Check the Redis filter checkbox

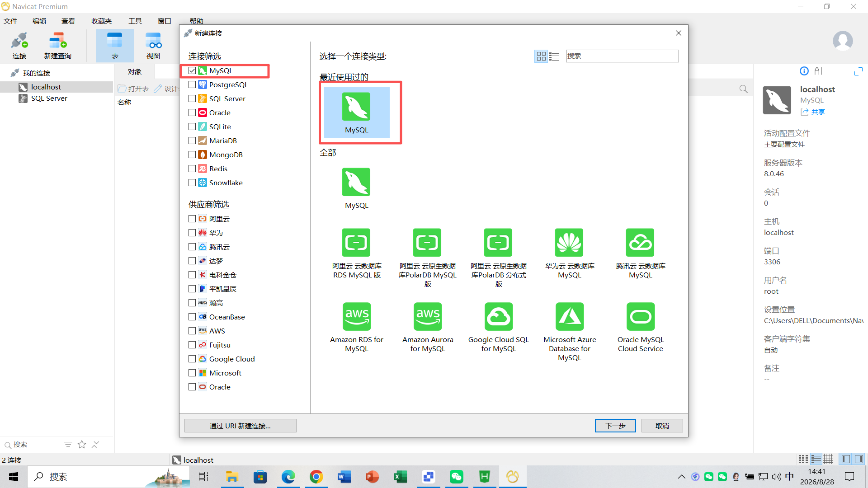pyautogui.click(x=192, y=169)
